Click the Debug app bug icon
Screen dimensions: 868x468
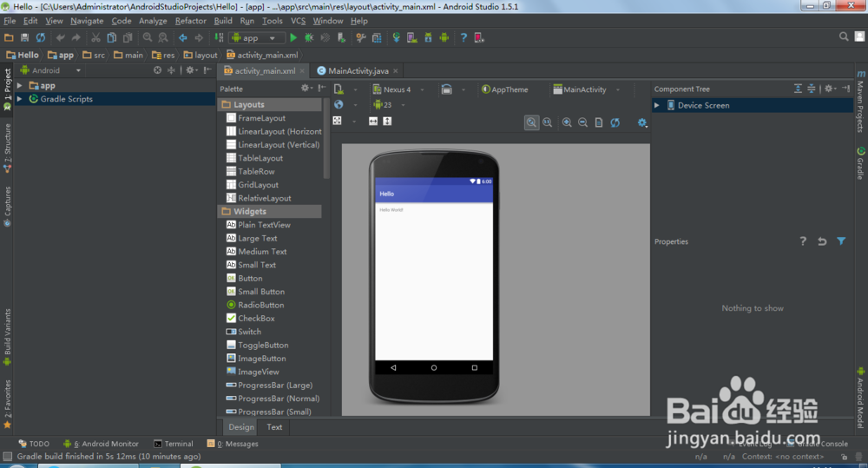pos(309,37)
